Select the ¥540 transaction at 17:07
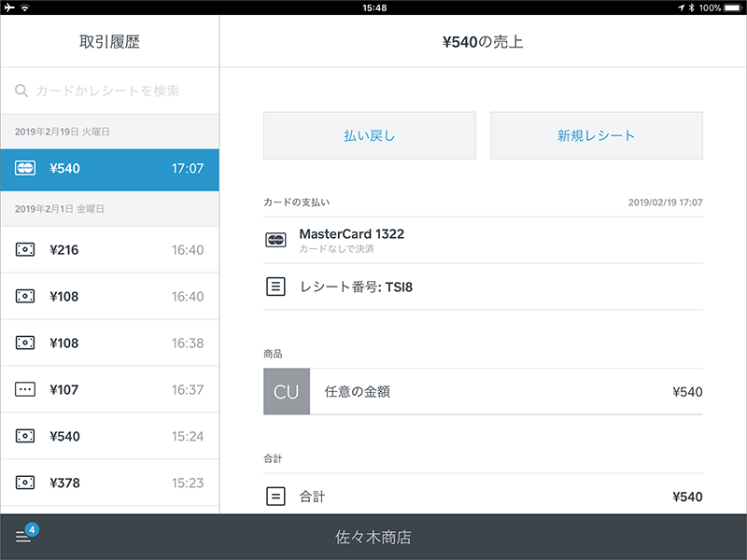Image resolution: width=747 pixels, height=560 pixels. coord(110,170)
